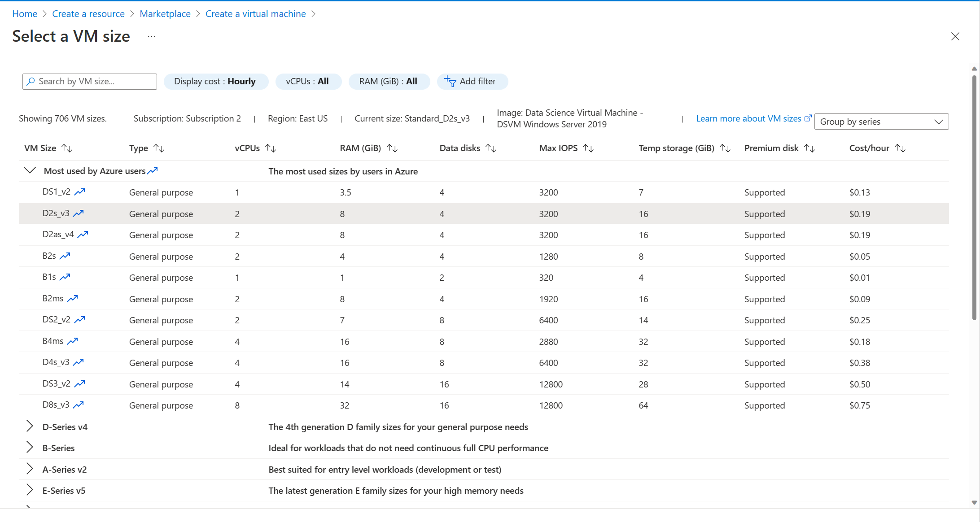Expand the B-Series group
The height and width of the screenshot is (522, 980).
[29, 447]
